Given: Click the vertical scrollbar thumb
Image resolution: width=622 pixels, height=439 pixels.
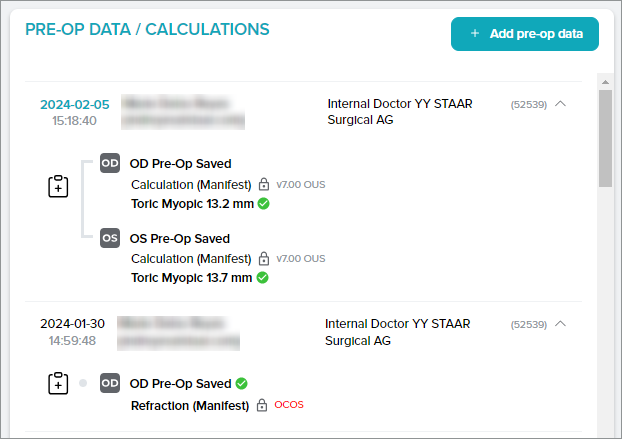Looking at the screenshot, I should tap(605, 140).
